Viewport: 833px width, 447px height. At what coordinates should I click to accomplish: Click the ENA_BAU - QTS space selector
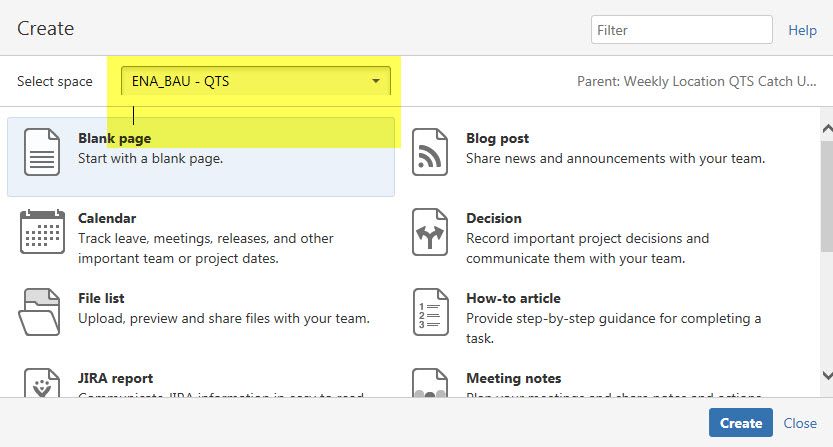256,81
